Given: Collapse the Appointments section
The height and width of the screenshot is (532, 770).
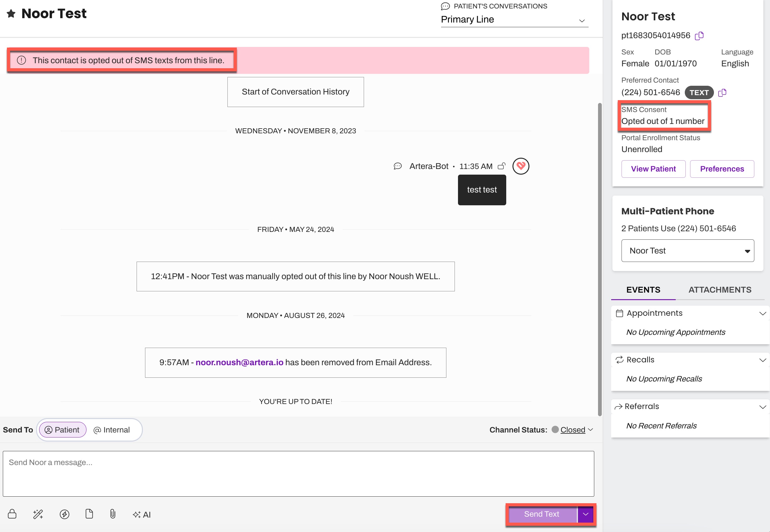Looking at the screenshot, I should point(762,313).
